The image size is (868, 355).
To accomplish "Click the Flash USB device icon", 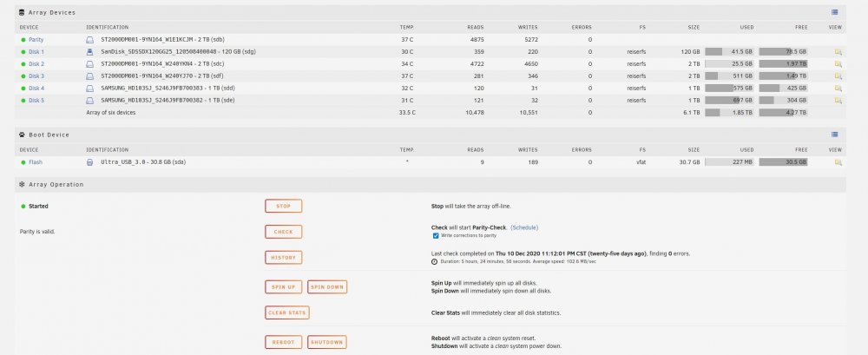I will click(89, 163).
